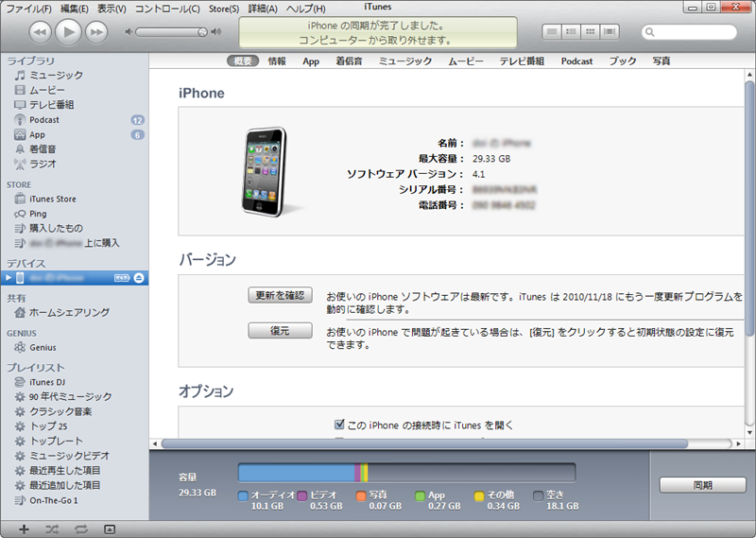This screenshot has height=538, width=756.
Task: Click the fast forward next button
Action: (96, 32)
